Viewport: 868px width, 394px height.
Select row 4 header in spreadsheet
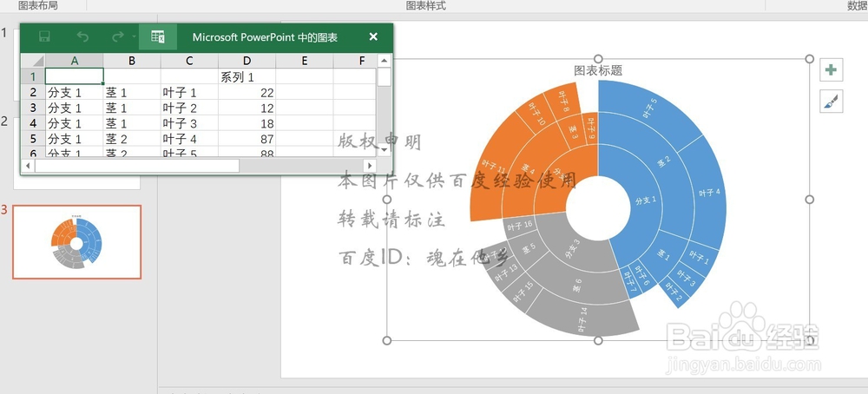click(33, 123)
